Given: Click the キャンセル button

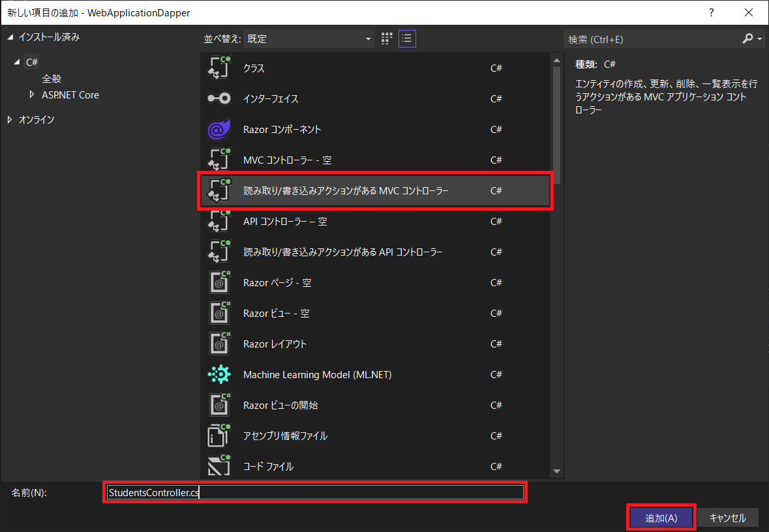Looking at the screenshot, I should coord(727,518).
